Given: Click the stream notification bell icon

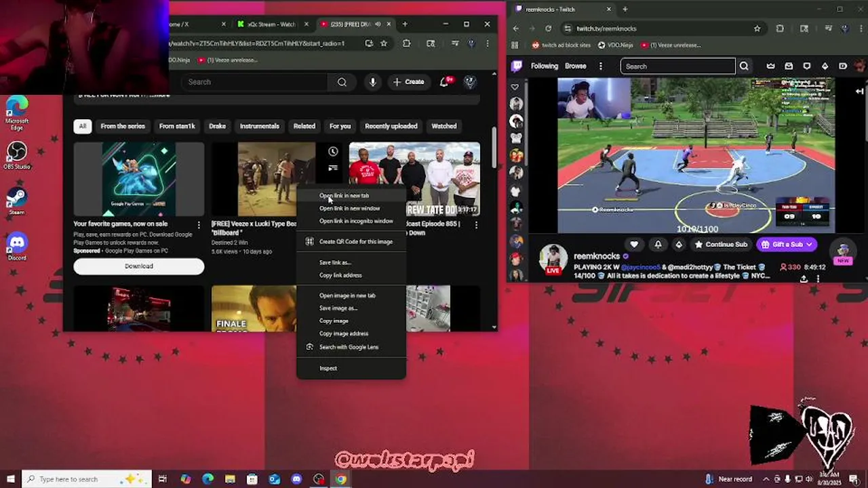Looking at the screenshot, I should tap(658, 245).
